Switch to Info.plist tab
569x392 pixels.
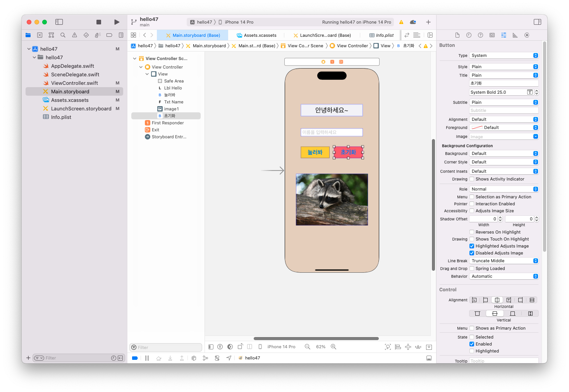click(382, 35)
